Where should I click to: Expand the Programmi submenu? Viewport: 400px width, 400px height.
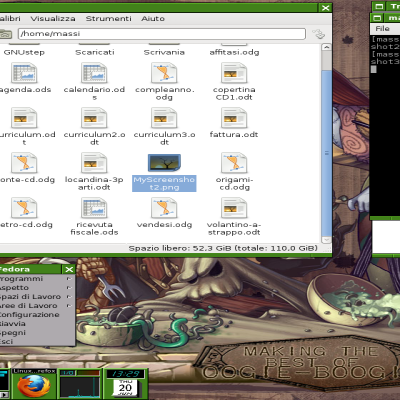click(x=37, y=279)
